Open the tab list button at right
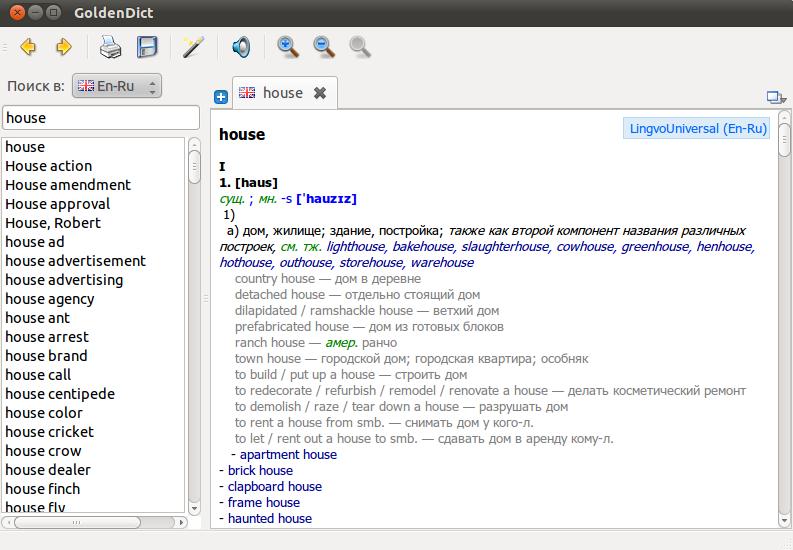The height and width of the screenshot is (550, 793). click(x=776, y=97)
